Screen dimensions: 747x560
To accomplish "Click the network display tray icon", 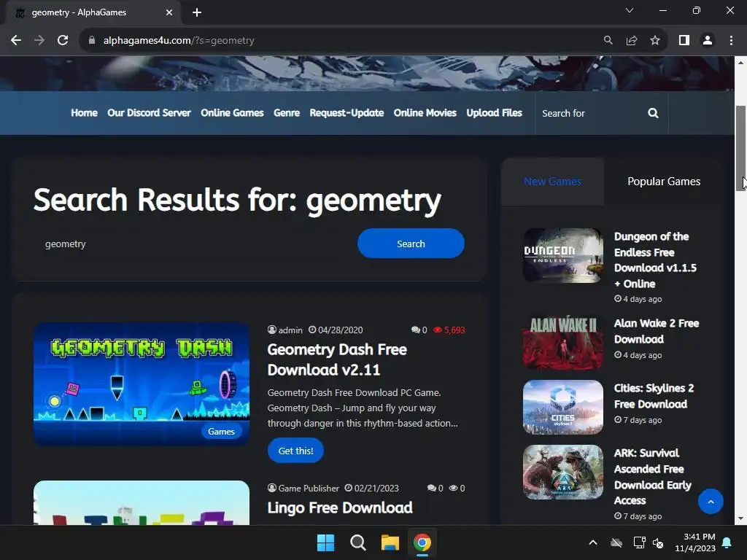I will 639,542.
